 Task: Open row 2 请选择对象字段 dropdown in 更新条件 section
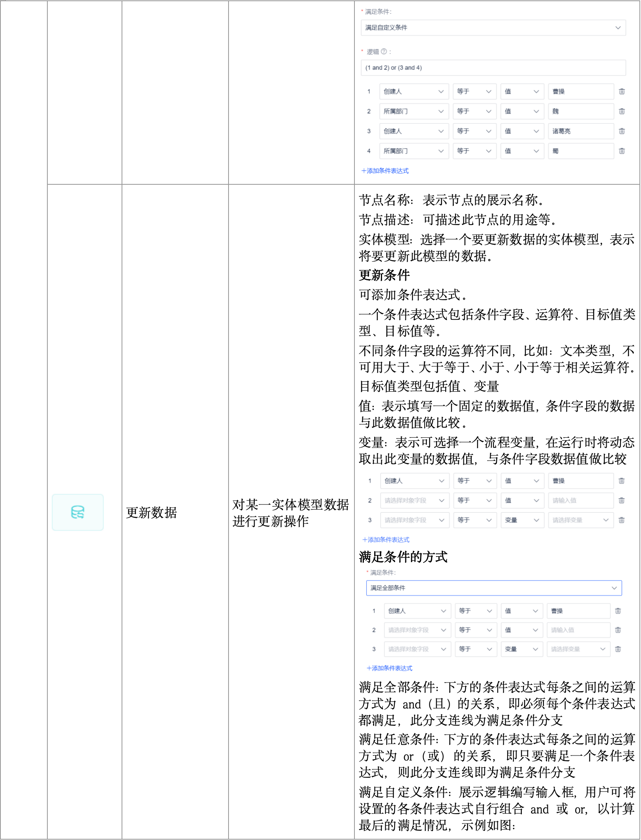click(414, 501)
